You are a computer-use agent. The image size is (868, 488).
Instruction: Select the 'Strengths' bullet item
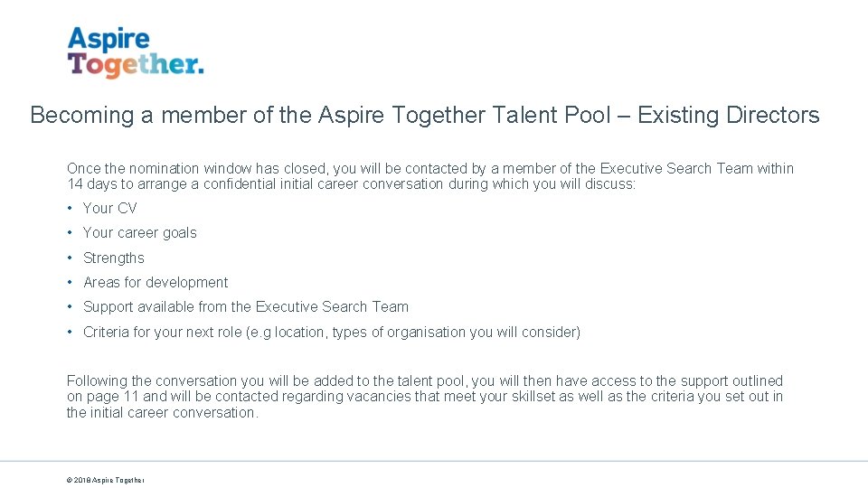114,258
